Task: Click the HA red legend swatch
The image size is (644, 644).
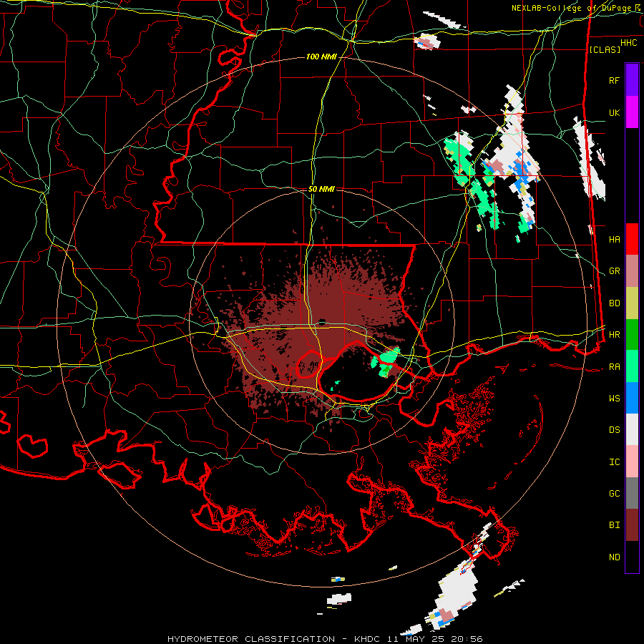Action: coord(632,239)
